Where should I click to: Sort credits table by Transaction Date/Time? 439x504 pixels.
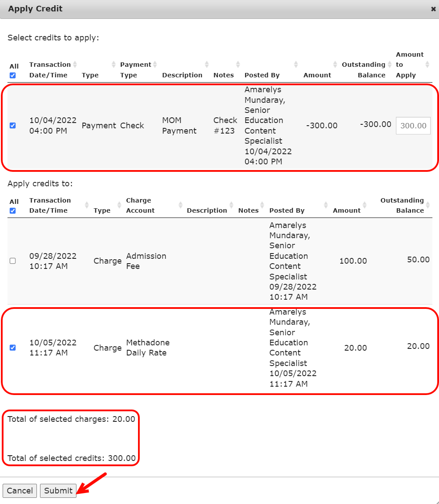point(50,69)
